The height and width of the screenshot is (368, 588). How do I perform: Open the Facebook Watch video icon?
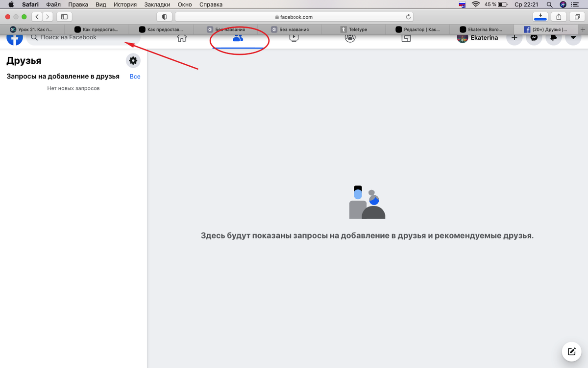point(294,37)
